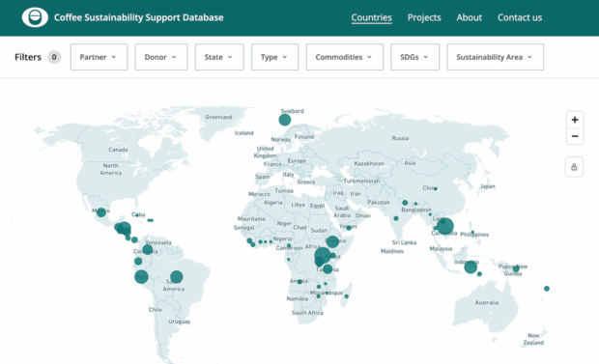
Task: Open the SDGs filter dropdown
Action: [414, 57]
